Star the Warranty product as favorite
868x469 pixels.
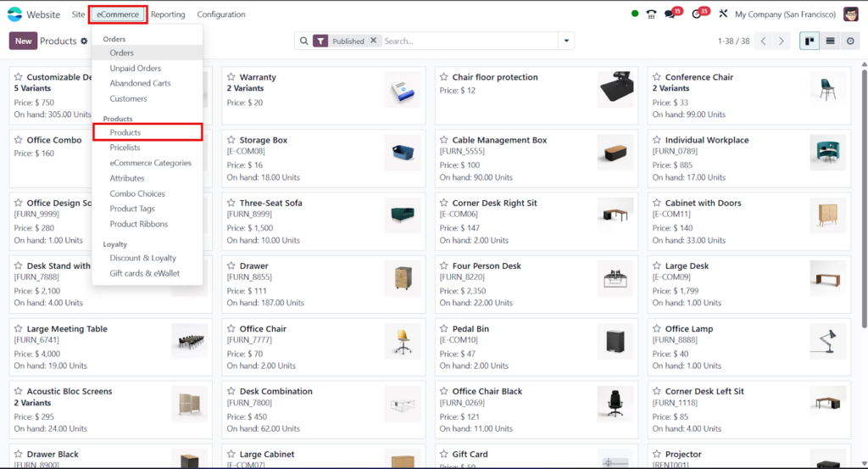[231, 77]
